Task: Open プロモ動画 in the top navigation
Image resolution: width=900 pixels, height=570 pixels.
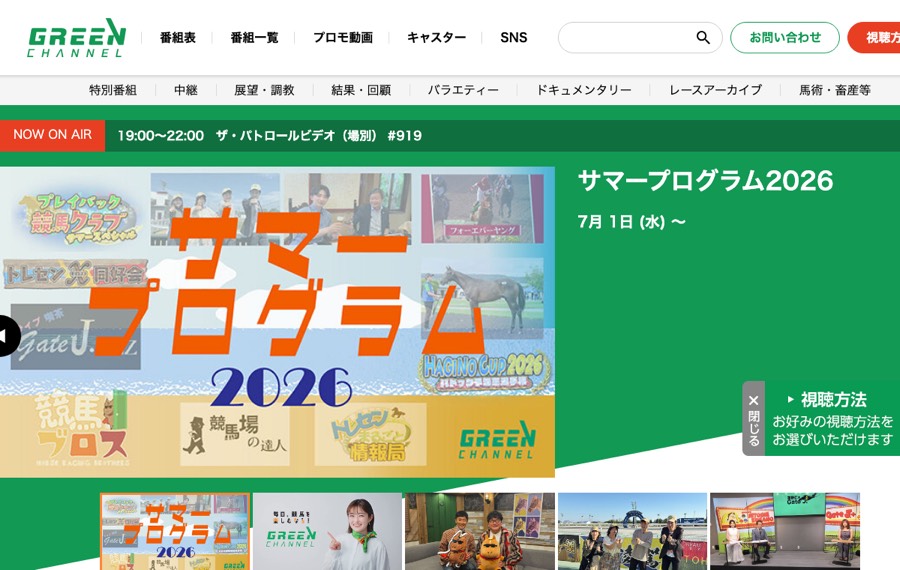Action: tap(343, 38)
